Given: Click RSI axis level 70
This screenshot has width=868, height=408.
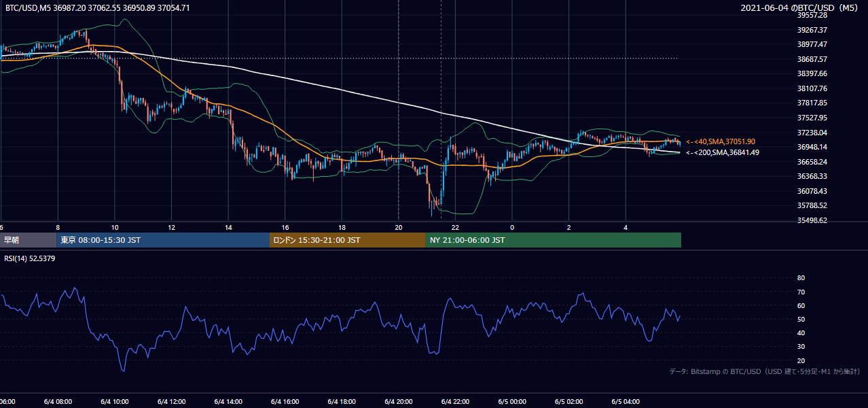Looking at the screenshot, I should 801,292.
